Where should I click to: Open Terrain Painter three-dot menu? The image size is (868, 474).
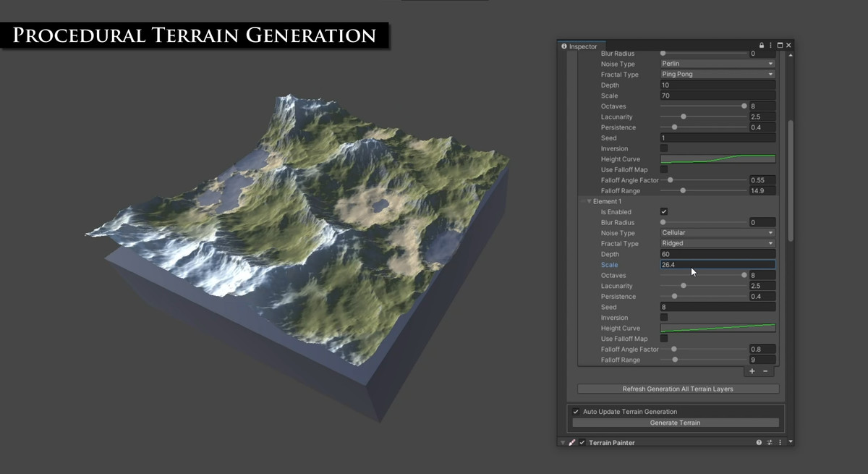pos(780,442)
